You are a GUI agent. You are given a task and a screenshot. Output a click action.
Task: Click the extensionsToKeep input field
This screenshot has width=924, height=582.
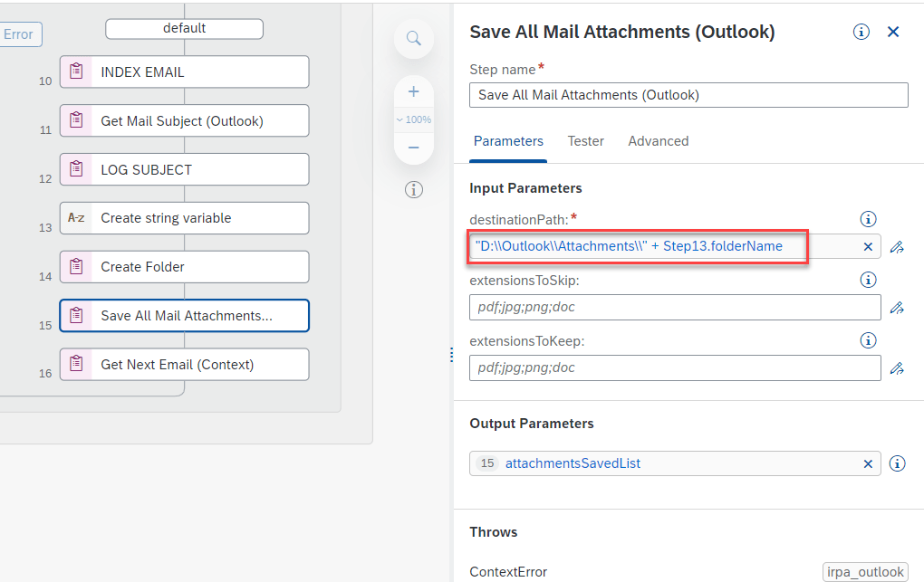click(x=675, y=368)
